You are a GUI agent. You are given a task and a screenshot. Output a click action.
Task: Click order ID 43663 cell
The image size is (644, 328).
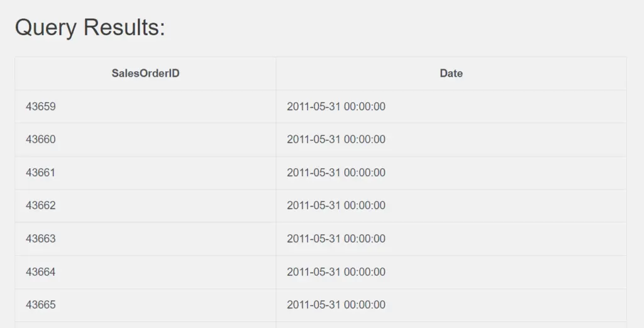[x=145, y=239]
